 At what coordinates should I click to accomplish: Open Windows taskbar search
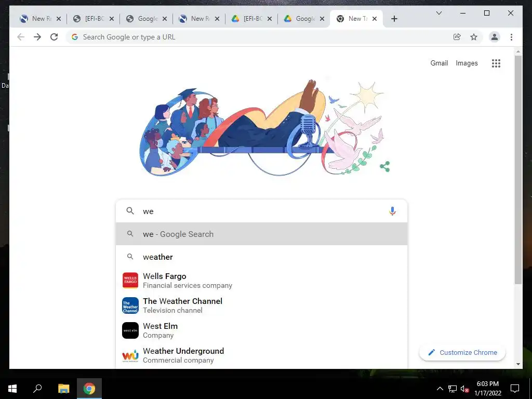[x=37, y=389]
